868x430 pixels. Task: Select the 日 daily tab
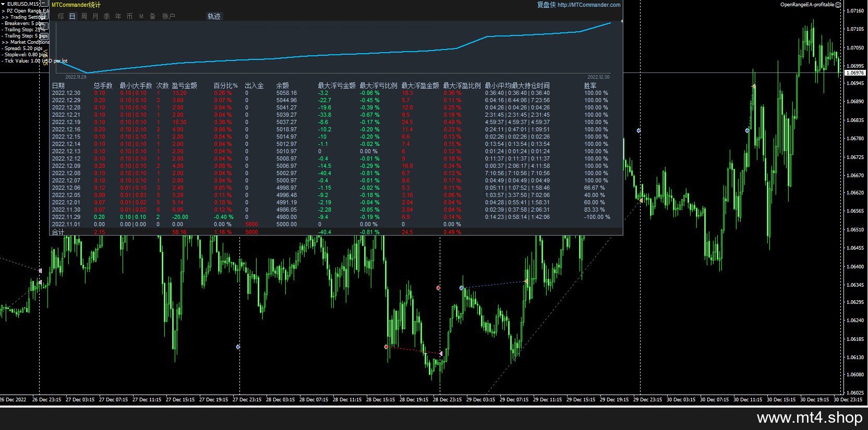(x=72, y=16)
